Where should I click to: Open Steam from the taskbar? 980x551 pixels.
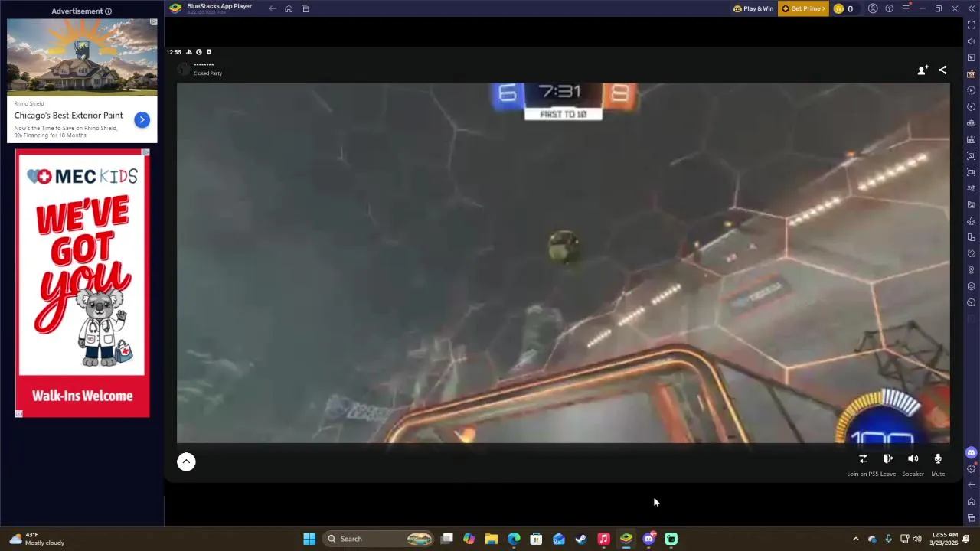point(581,539)
